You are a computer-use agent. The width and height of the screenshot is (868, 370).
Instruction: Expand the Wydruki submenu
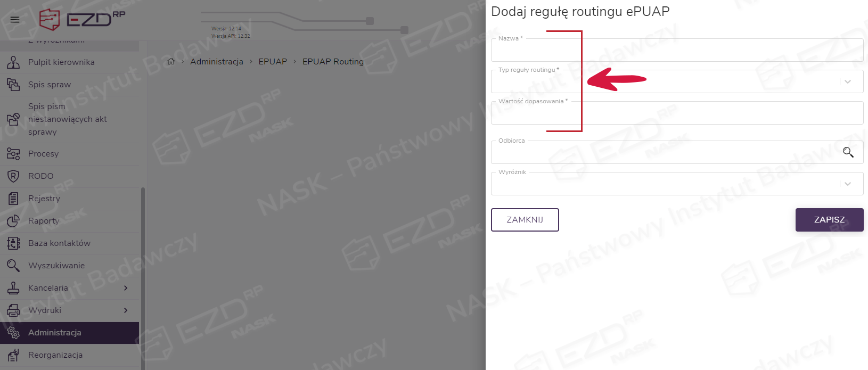(126, 310)
